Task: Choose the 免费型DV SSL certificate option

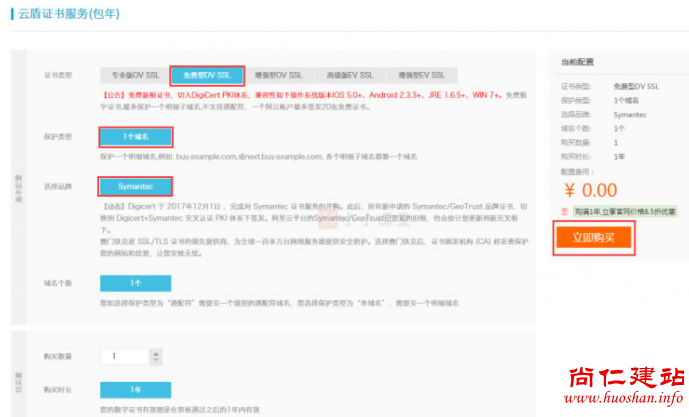Action: coord(207,76)
